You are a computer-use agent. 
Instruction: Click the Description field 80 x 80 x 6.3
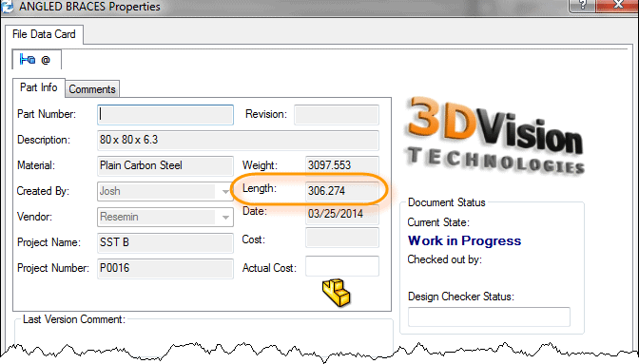point(238,140)
